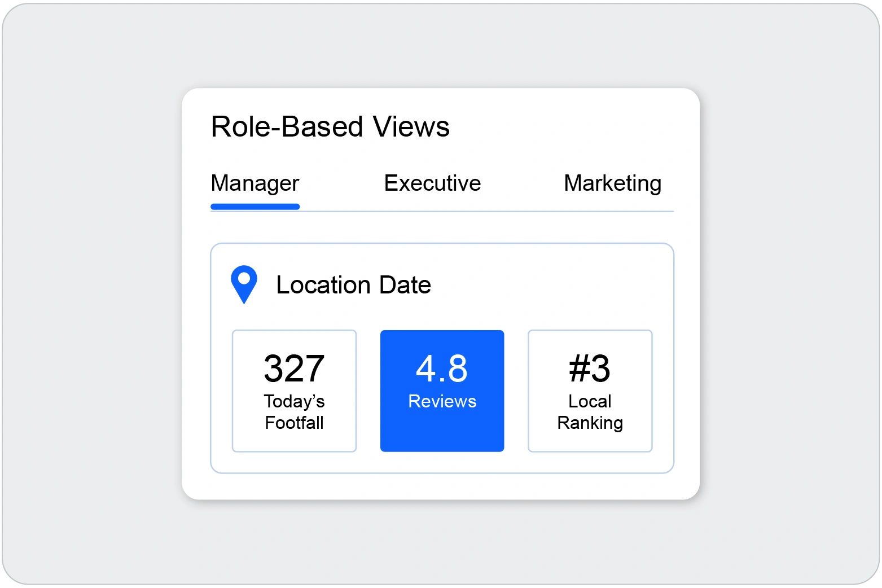Click the blue underline beneath Manager

click(254, 207)
